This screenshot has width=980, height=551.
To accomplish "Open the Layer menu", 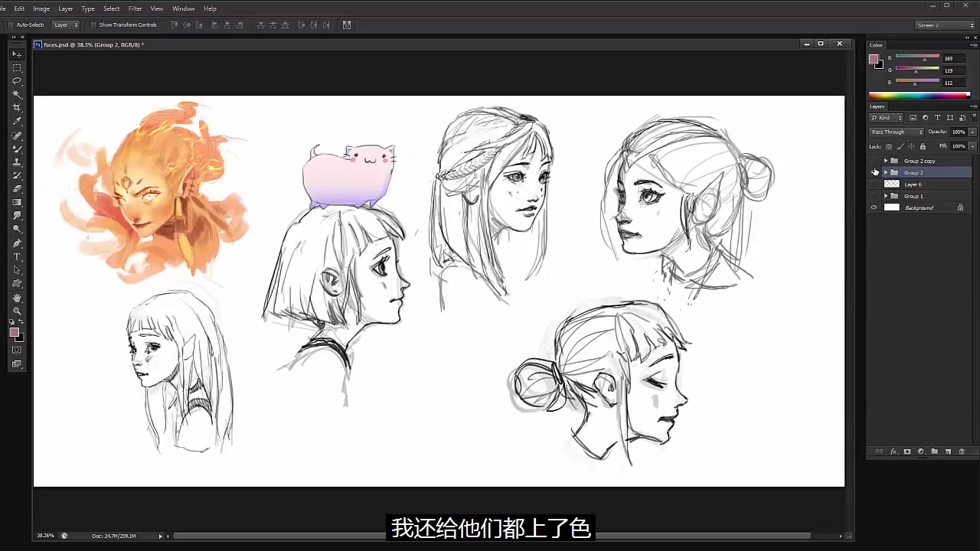I will 66,8.
